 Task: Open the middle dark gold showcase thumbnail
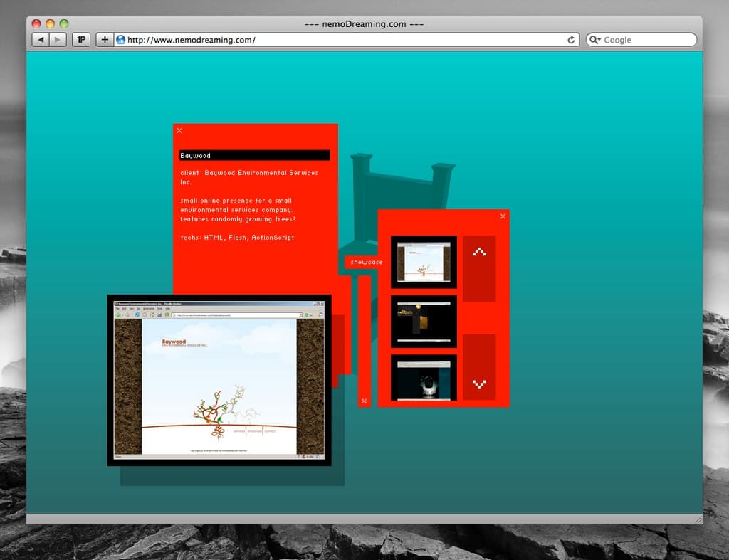(x=424, y=321)
